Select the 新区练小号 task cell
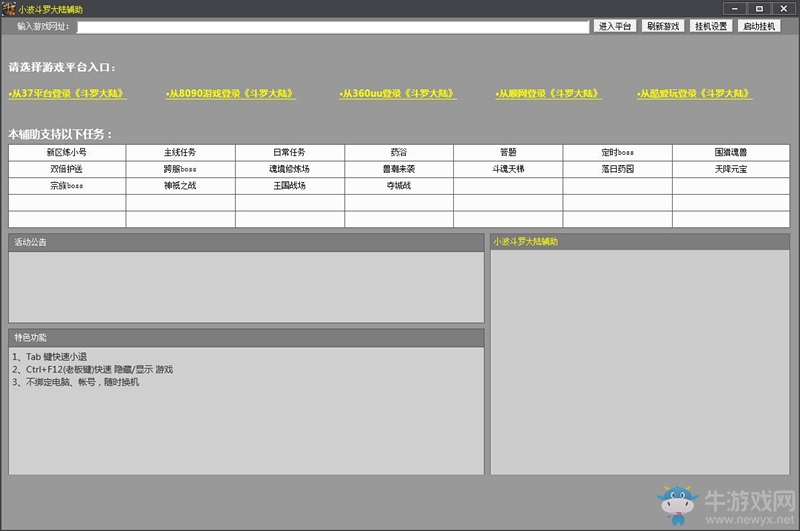800x531 pixels. pos(67,153)
